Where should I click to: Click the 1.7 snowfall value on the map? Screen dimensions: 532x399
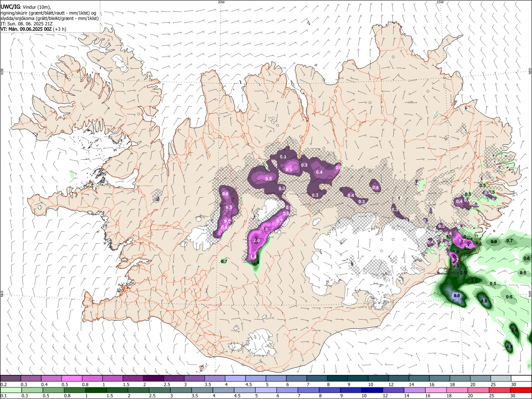pyautogui.click(x=461, y=241)
